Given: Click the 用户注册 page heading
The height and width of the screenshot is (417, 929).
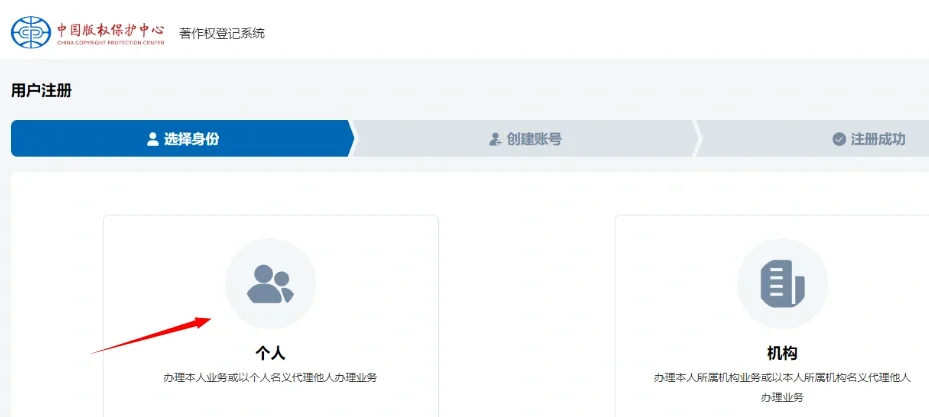Looking at the screenshot, I should point(41,91).
